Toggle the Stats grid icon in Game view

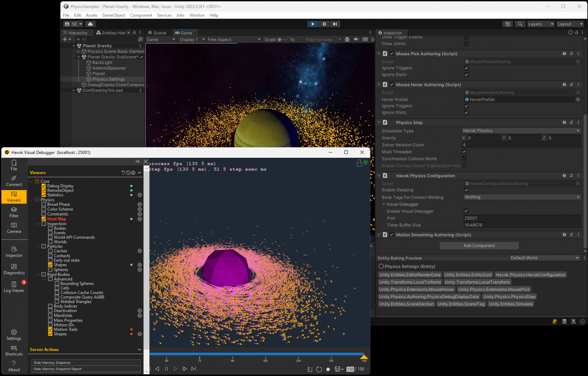click(365, 39)
